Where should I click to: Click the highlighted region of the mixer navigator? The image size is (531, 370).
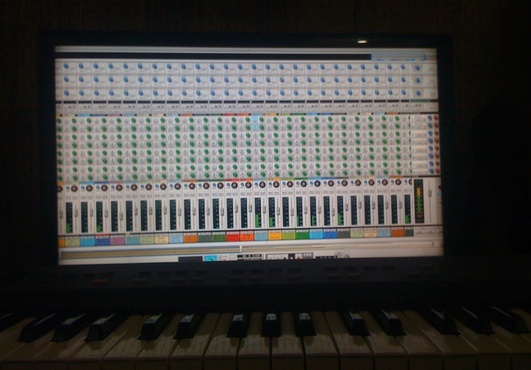[398, 57]
